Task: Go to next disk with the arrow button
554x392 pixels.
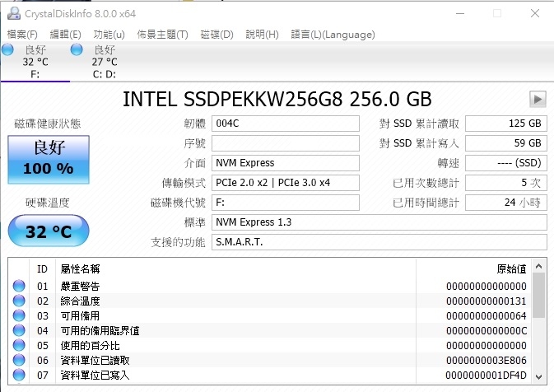Action: [x=538, y=99]
